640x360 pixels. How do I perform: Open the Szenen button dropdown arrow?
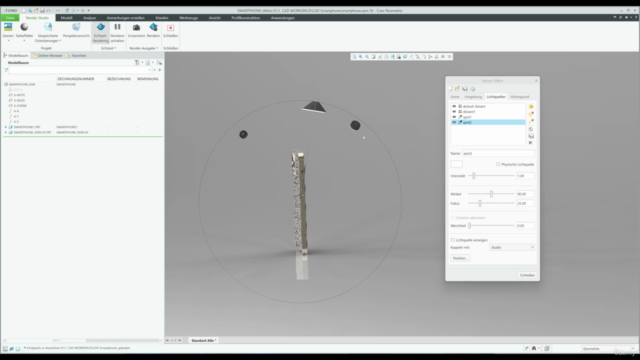[8, 41]
